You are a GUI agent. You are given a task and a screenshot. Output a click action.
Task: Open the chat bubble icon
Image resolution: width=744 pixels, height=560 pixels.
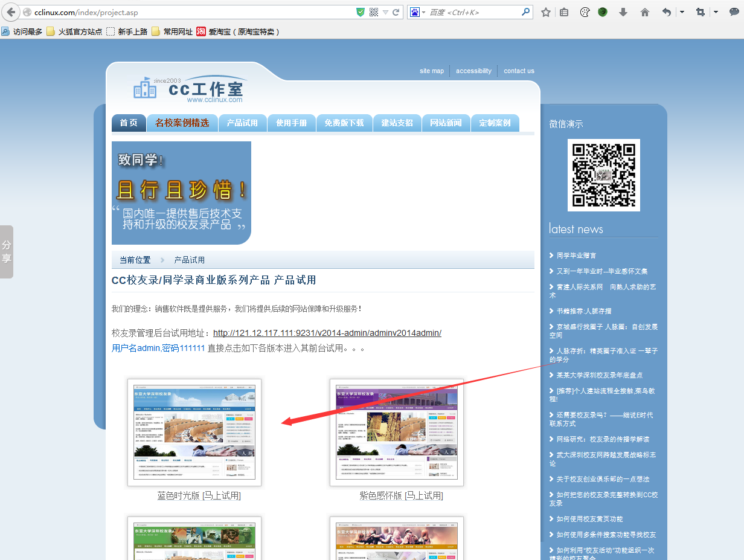pos(734,12)
